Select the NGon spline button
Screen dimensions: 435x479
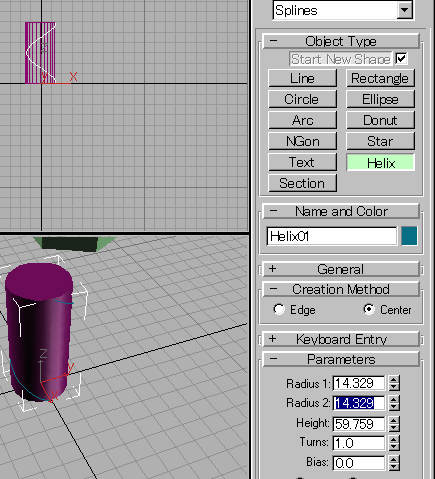[302, 141]
